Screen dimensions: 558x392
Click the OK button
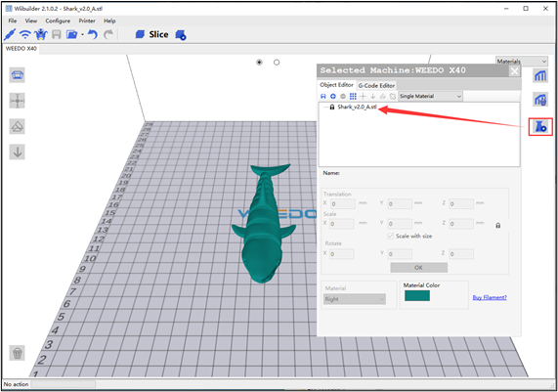pos(418,268)
